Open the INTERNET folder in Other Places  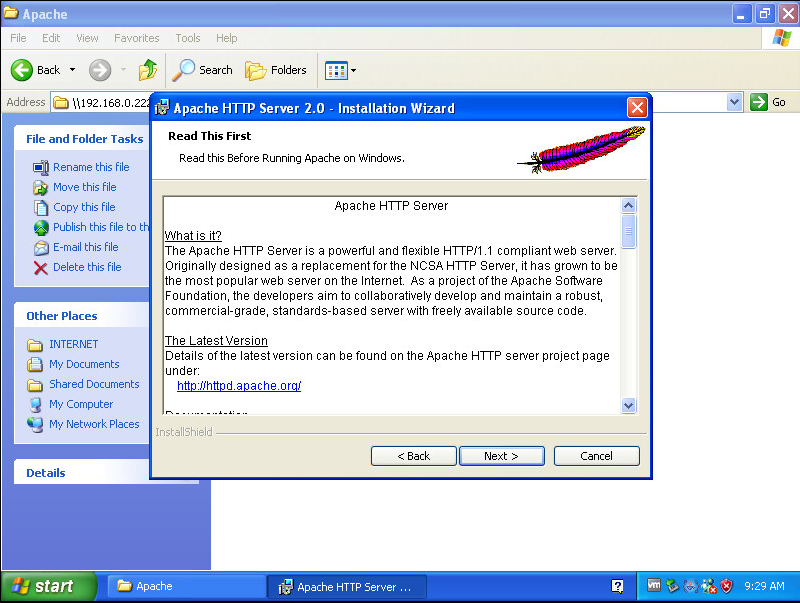[x=73, y=344]
